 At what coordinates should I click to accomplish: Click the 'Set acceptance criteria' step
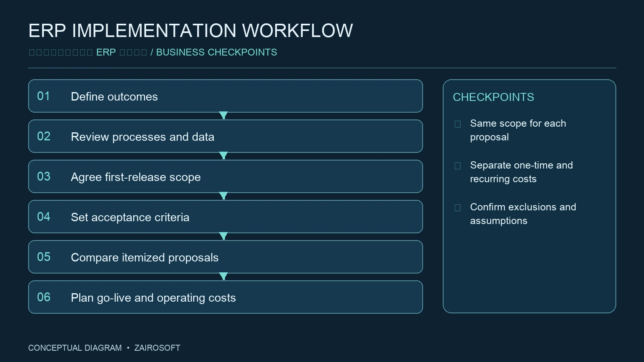[x=225, y=217]
